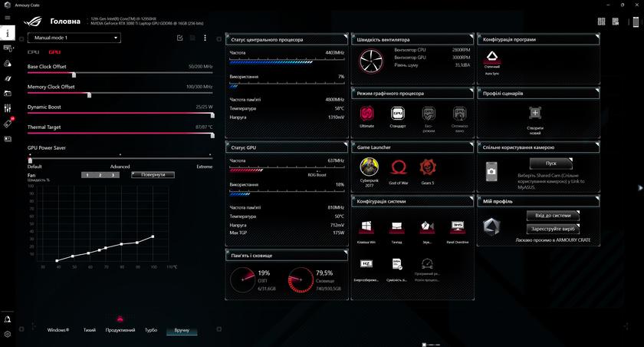This screenshot has height=347, width=644.
Task: Open the God of War game icon
Action: click(397, 167)
